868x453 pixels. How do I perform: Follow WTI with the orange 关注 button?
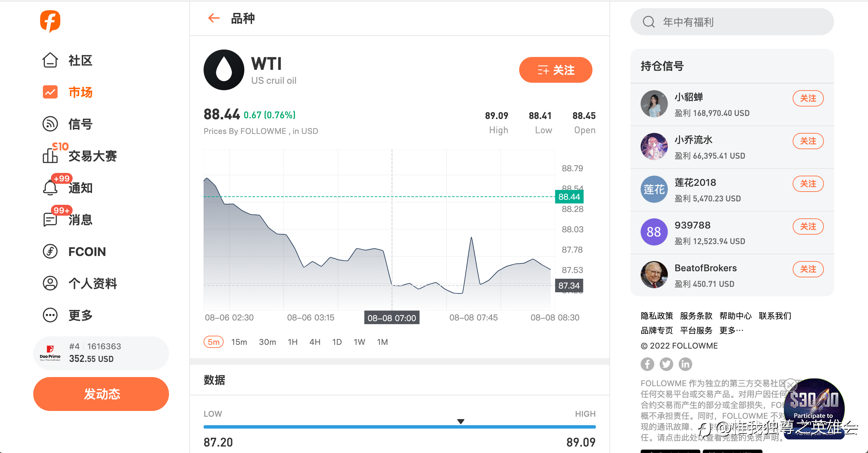[x=555, y=70]
